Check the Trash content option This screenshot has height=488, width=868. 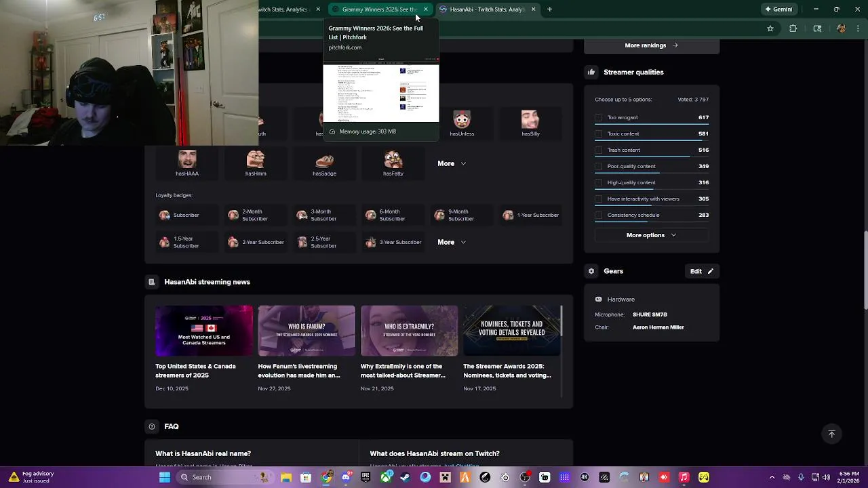coord(599,150)
